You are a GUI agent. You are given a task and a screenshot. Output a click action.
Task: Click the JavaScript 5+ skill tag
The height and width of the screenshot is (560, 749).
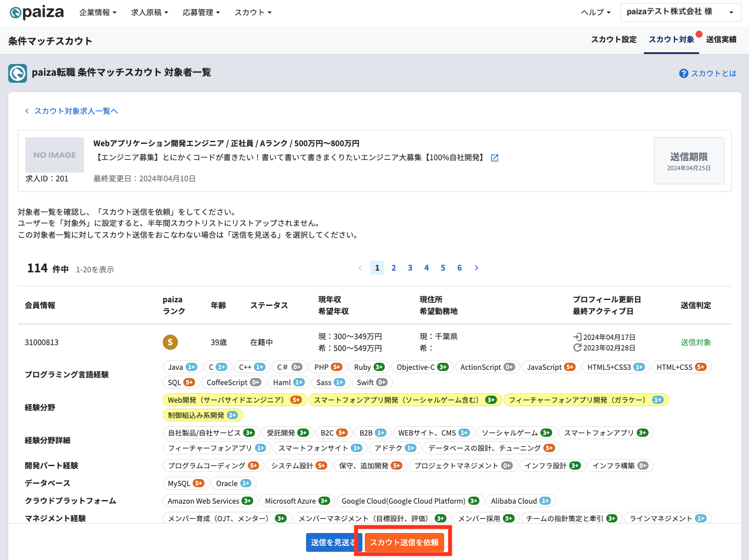click(x=550, y=367)
